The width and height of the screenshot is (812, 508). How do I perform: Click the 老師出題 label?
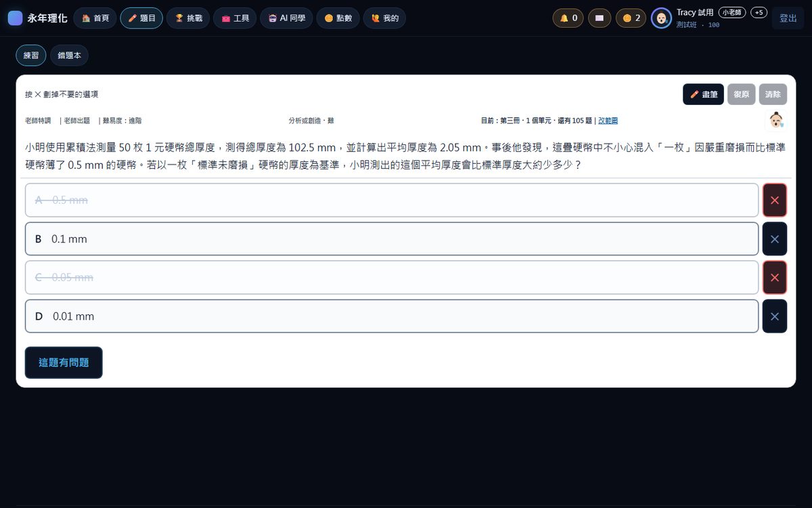(76, 121)
